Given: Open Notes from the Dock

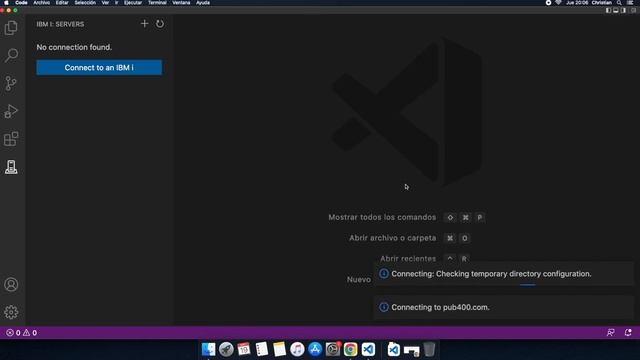Looking at the screenshot, I should coord(280,349).
